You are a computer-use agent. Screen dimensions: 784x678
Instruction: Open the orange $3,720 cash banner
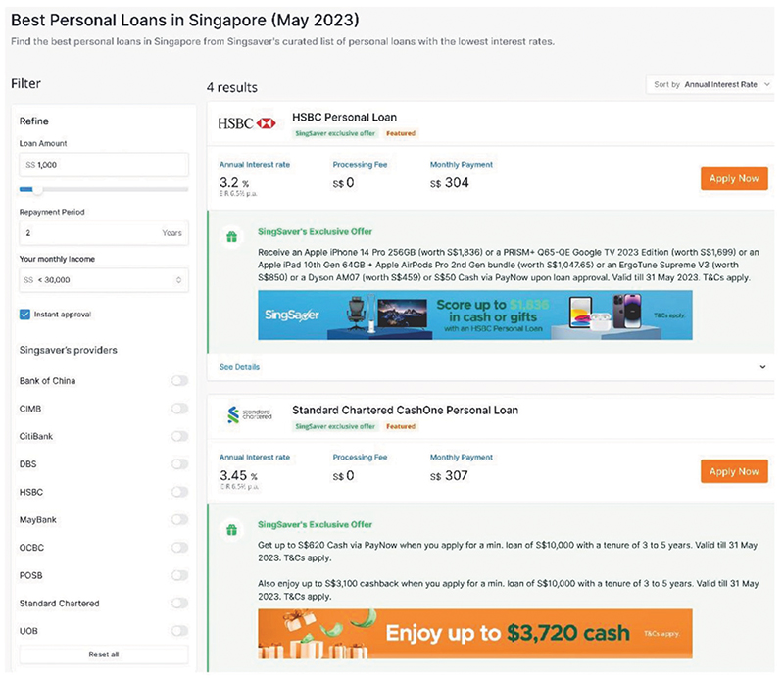click(x=474, y=634)
